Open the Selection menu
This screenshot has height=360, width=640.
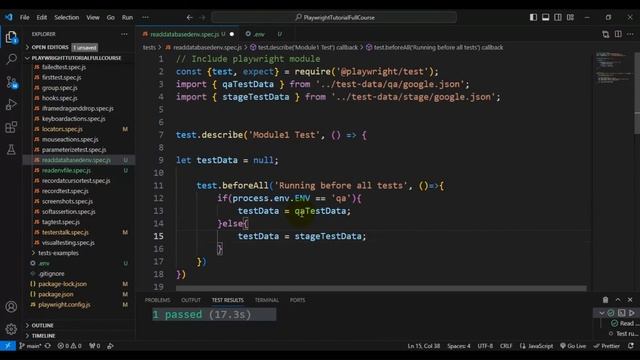coord(67,18)
